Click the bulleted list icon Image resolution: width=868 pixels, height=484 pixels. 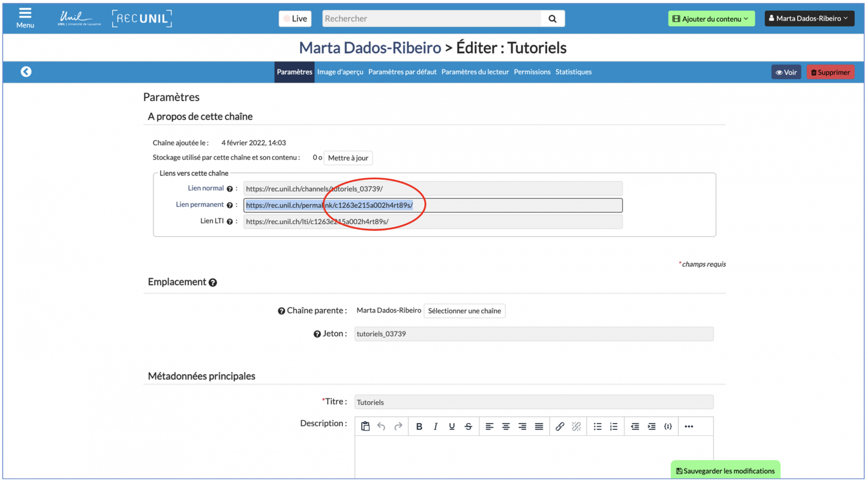(597, 427)
